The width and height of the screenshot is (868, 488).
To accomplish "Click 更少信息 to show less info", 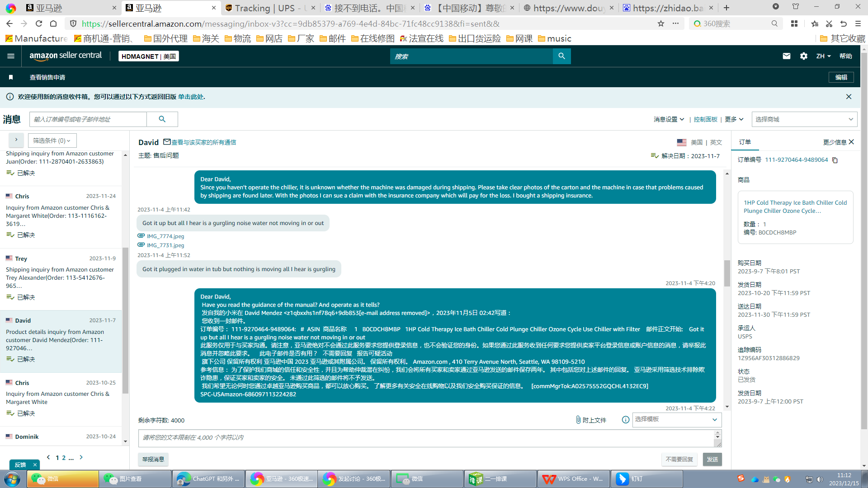I will (x=835, y=142).
